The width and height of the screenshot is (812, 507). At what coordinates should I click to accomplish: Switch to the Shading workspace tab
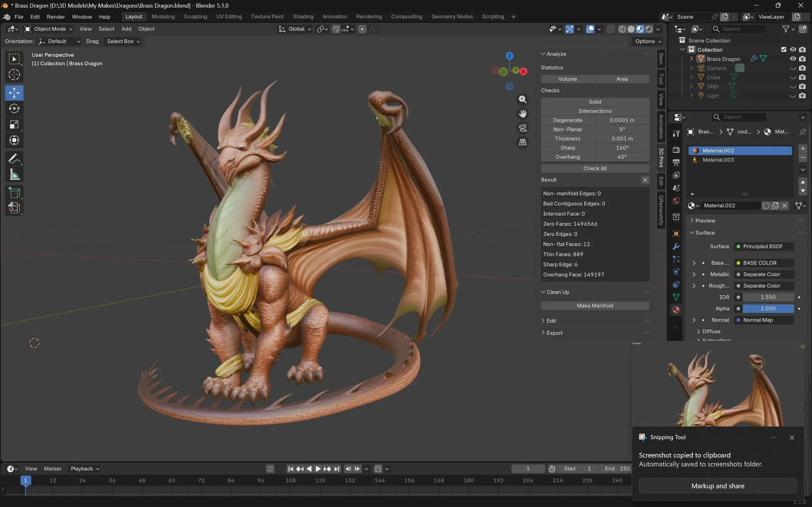coord(303,17)
